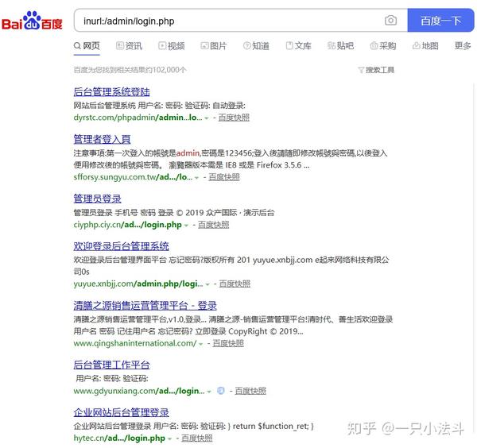Expand dropdown arrow next to dyrstc.com URL

(x=207, y=118)
